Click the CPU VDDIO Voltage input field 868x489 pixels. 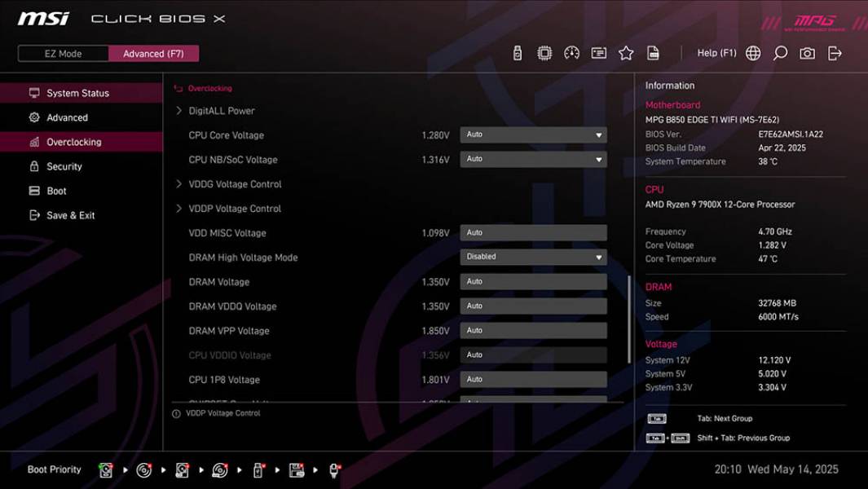point(533,355)
